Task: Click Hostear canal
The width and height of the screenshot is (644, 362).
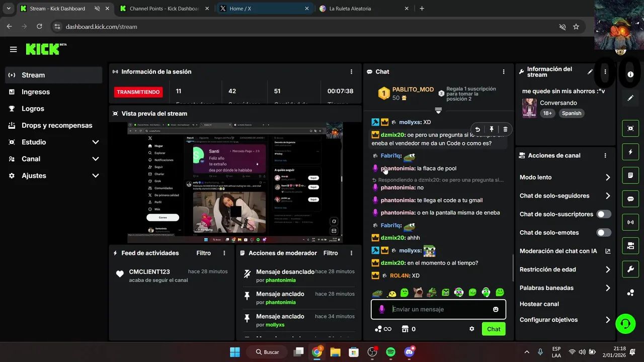Action: point(539,304)
